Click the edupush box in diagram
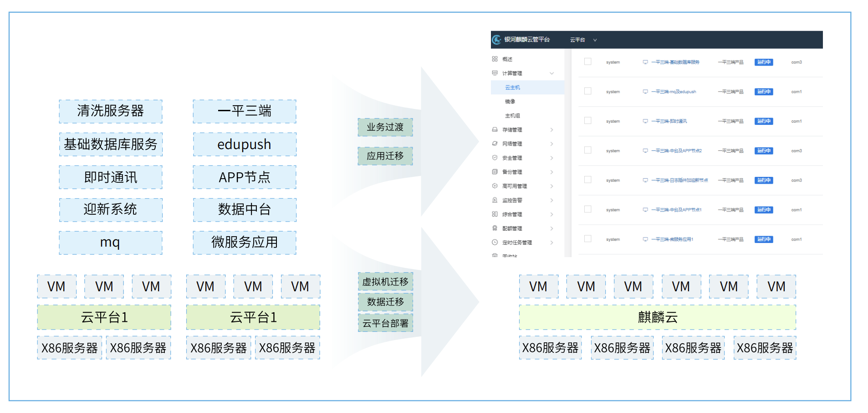The width and height of the screenshot is (868, 413). point(245,145)
